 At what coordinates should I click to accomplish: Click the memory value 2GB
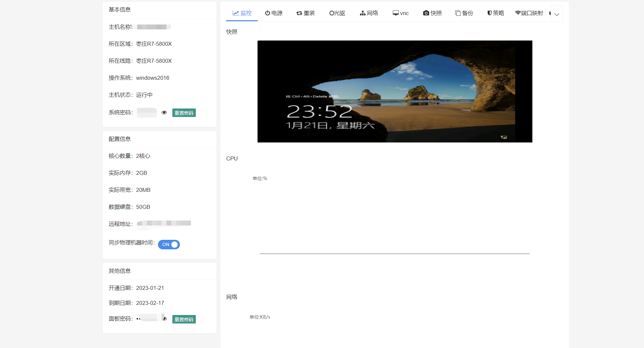tap(142, 173)
